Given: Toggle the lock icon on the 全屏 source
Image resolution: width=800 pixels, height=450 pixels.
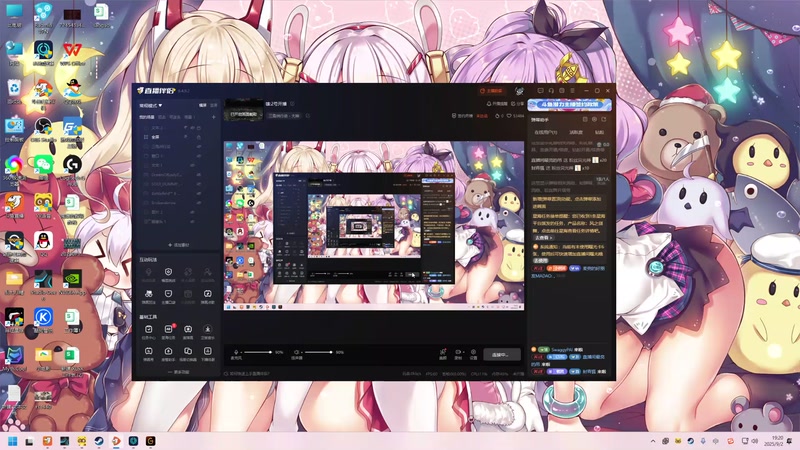Looking at the screenshot, I should tap(198, 137).
